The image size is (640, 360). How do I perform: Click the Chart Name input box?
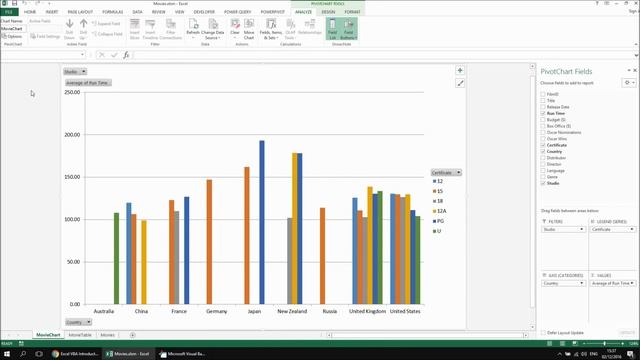(x=13, y=29)
